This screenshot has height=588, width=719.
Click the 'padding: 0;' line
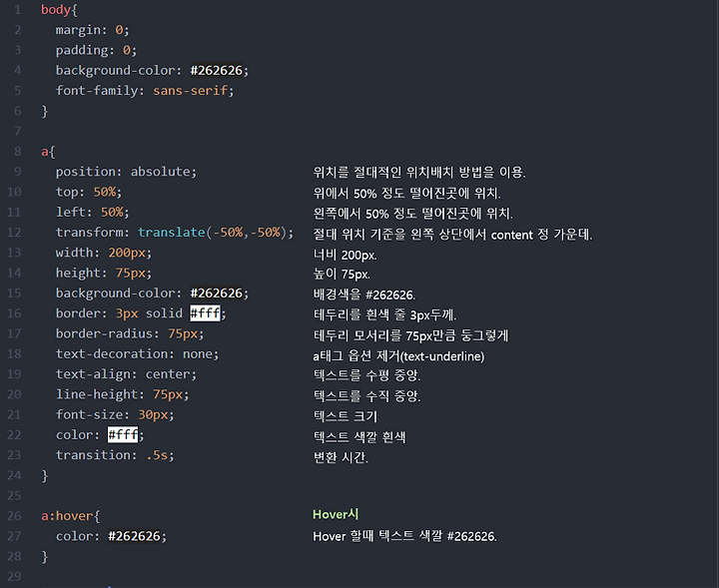[96, 50]
